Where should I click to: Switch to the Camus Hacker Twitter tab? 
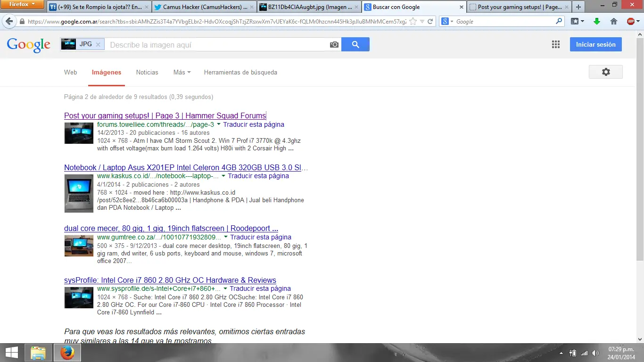click(x=205, y=7)
